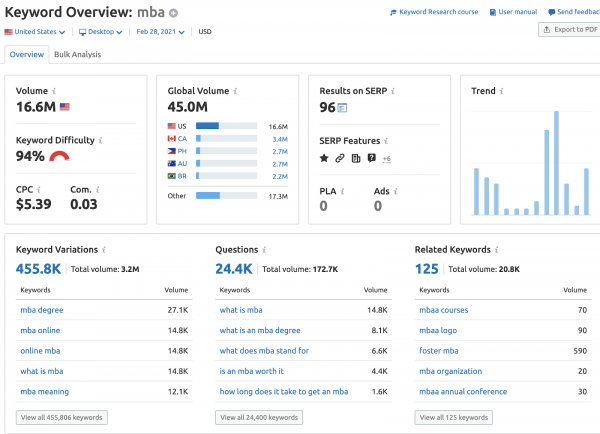This screenshot has width=600, height=434.
Task: Show the +6 more SERP features
Action: tap(386, 158)
